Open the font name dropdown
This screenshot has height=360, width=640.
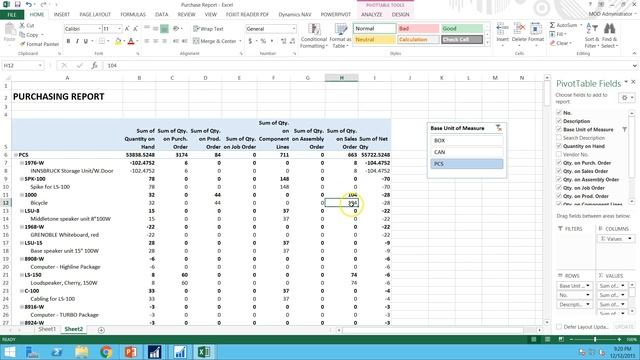point(99,29)
